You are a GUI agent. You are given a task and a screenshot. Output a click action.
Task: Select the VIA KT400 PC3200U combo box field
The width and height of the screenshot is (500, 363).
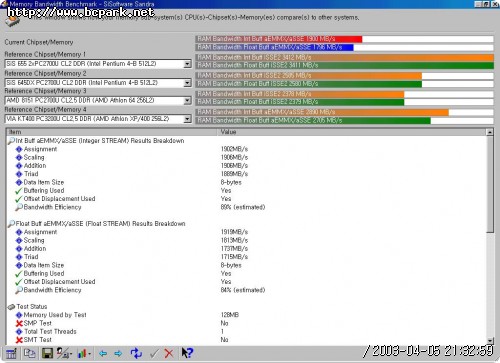point(98,119)
